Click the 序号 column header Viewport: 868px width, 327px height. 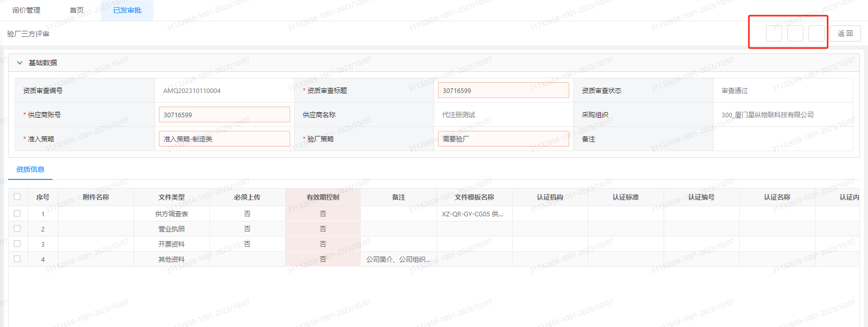pyautogui.click(x=43, y=197)
